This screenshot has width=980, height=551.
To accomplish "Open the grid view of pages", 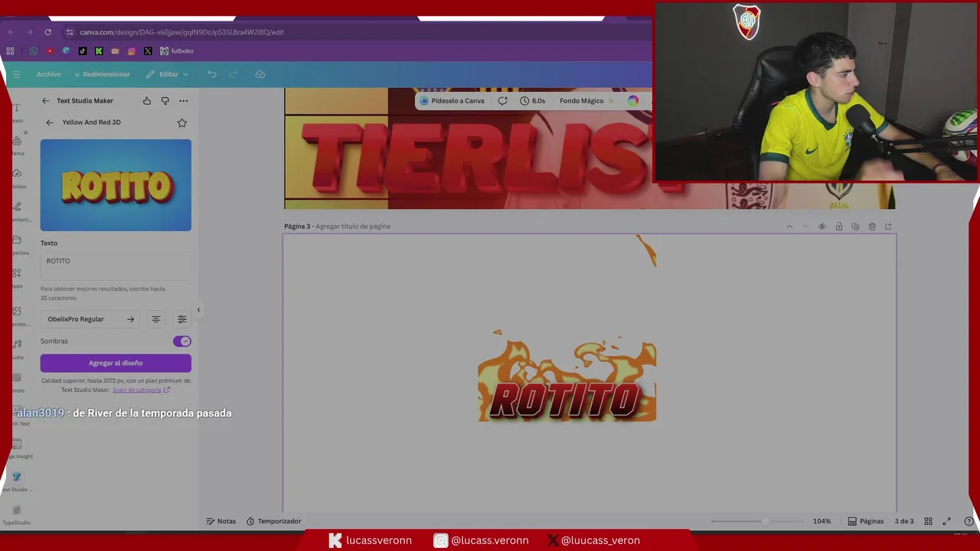I will coord(928,521).
